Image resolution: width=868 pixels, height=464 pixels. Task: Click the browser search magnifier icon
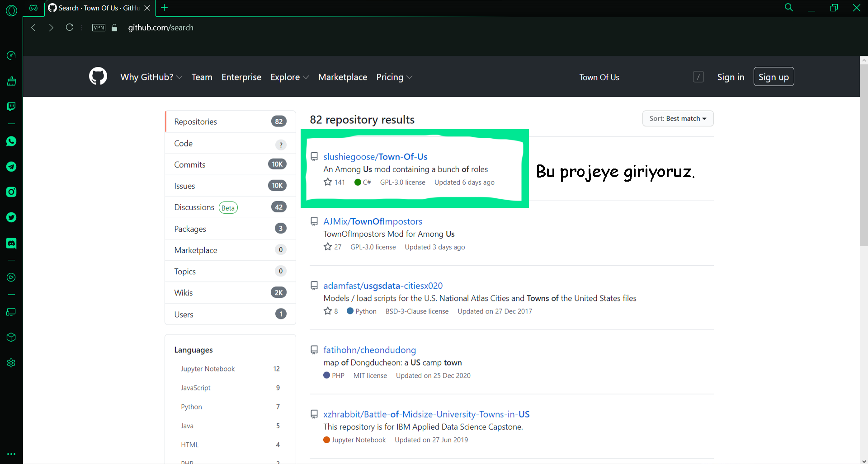pos(789,8)
